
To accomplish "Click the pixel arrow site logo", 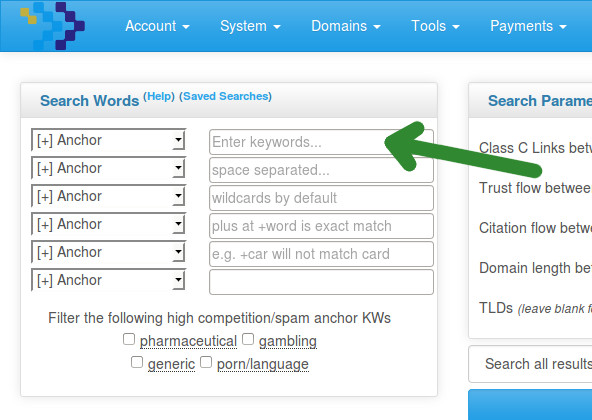I will (52, 26).
